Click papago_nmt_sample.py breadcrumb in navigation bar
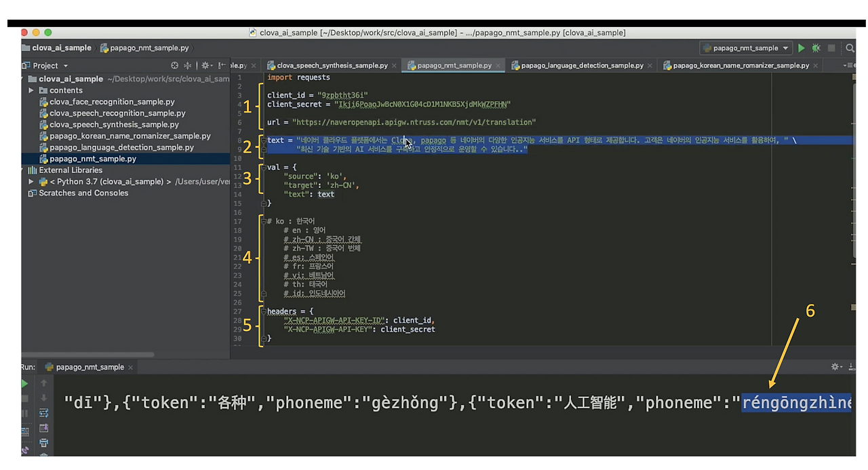The image size is (868, 470). click(144, 48)
